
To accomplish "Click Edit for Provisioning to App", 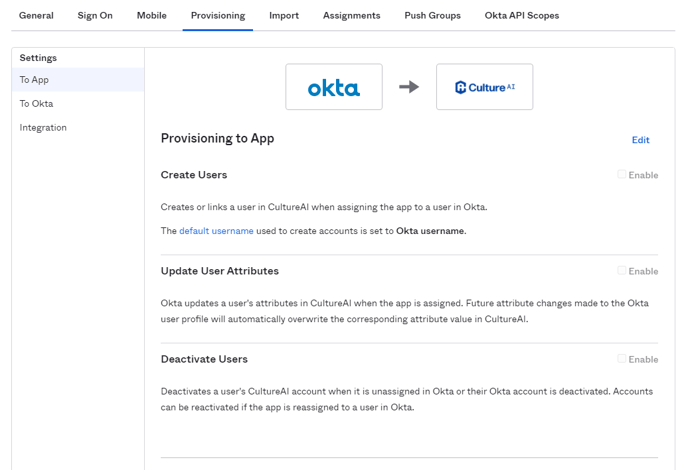I will (640, 140).
